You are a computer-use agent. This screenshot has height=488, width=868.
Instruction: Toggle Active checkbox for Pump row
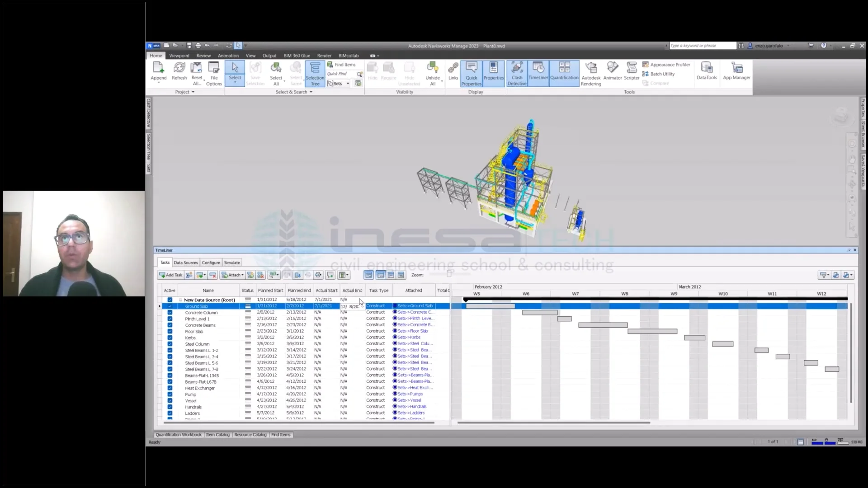pos(170,394)
